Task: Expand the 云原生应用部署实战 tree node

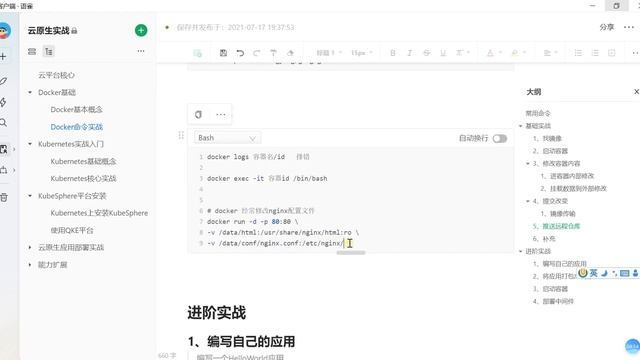Action: pos(30,247)
